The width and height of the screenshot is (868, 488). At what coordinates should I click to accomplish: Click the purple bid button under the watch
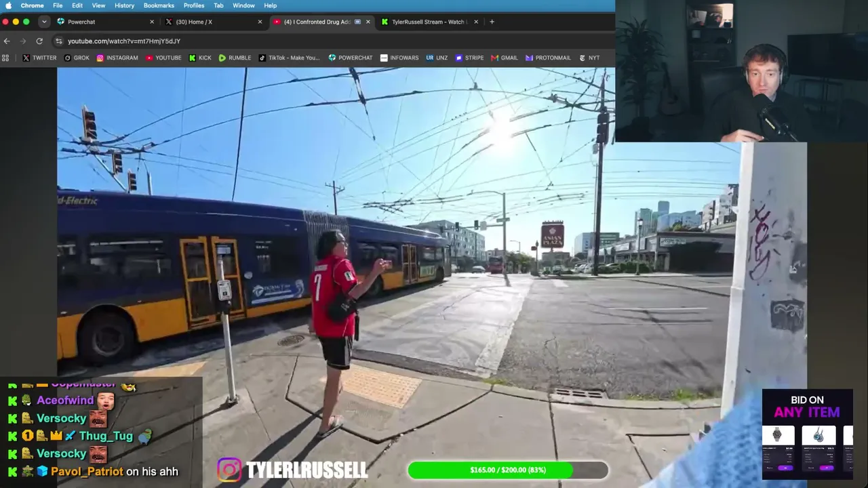click(785, 468)
